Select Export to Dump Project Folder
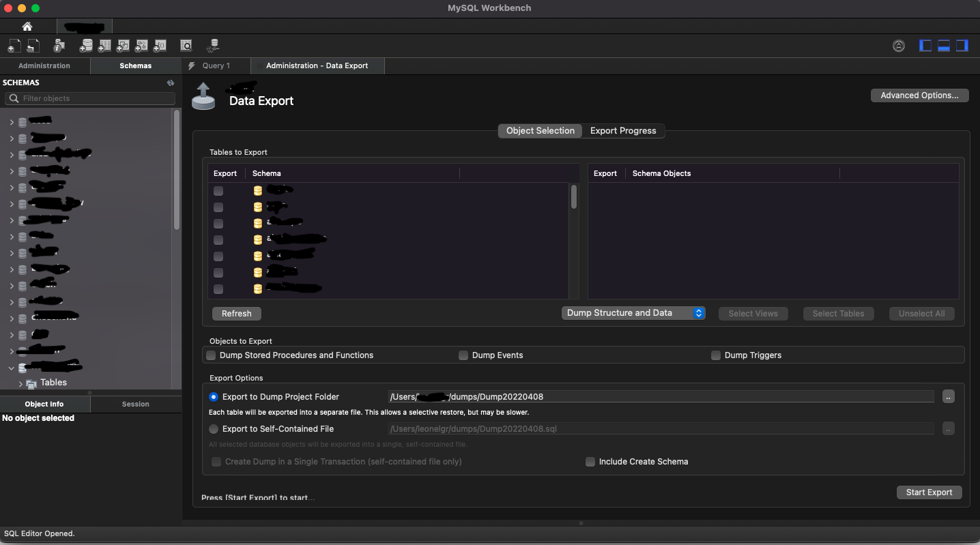This screenshot has width=980, height=545. click(214, 397)
